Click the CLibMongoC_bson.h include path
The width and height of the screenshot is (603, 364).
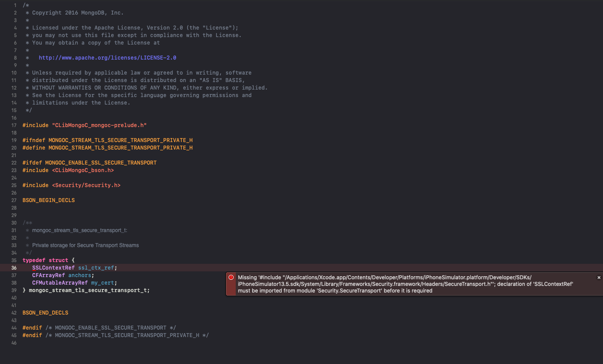coord(83,170)
